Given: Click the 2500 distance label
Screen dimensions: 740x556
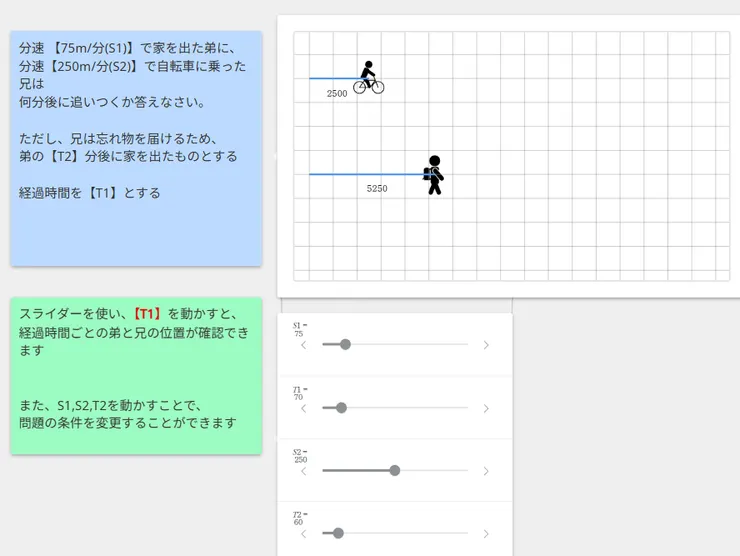Looking at the screenshot, I should pyautogui.click(x=337, y=93).
